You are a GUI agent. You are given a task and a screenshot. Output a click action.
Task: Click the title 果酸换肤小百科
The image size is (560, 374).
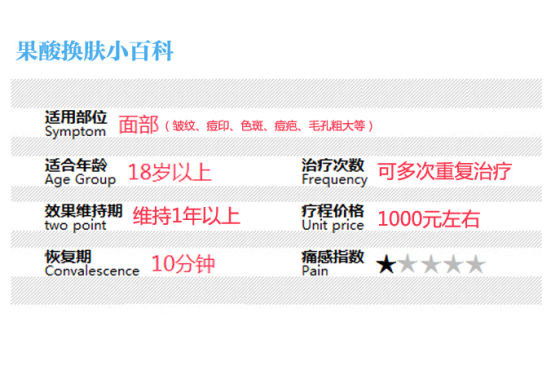click(95, 51)
